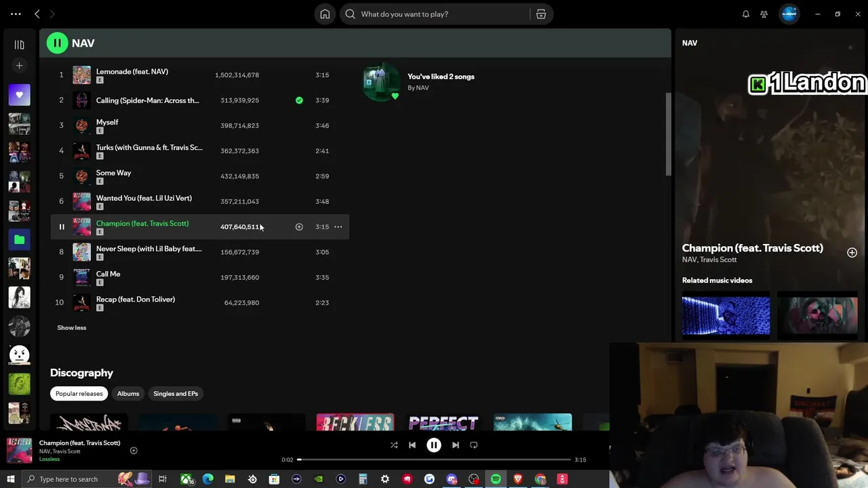Select the Popular releases filter
This screenshot has height=488, width=868.
tap(79, 394)
